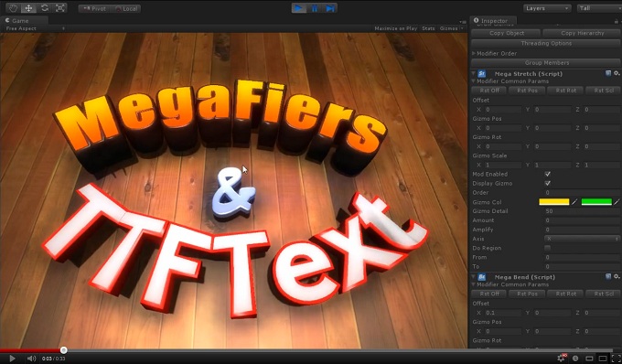Click eyedropper beside green gizmo color
622x364 pixels.
pyautogui.click(x=617, y=202)
